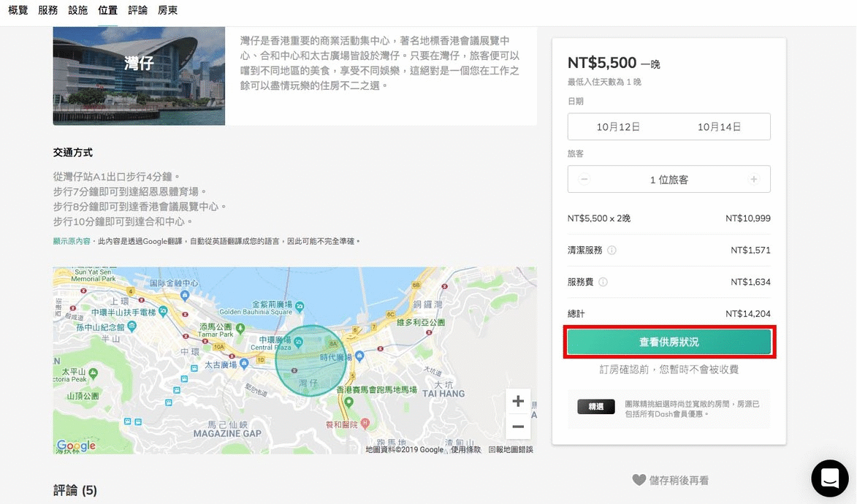857x504 pixels.
Task: Open 使用條款 map terms link
Action: coord(465,449)
